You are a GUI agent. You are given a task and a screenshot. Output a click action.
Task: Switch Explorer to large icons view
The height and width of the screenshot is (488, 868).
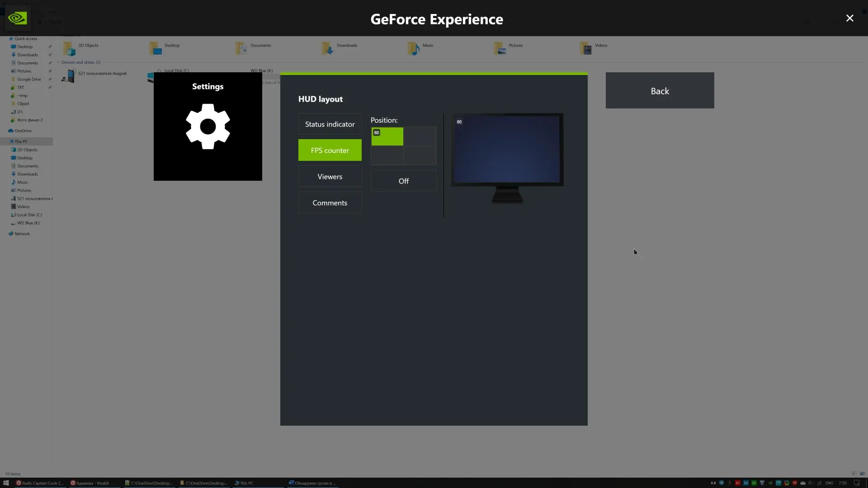862,474
